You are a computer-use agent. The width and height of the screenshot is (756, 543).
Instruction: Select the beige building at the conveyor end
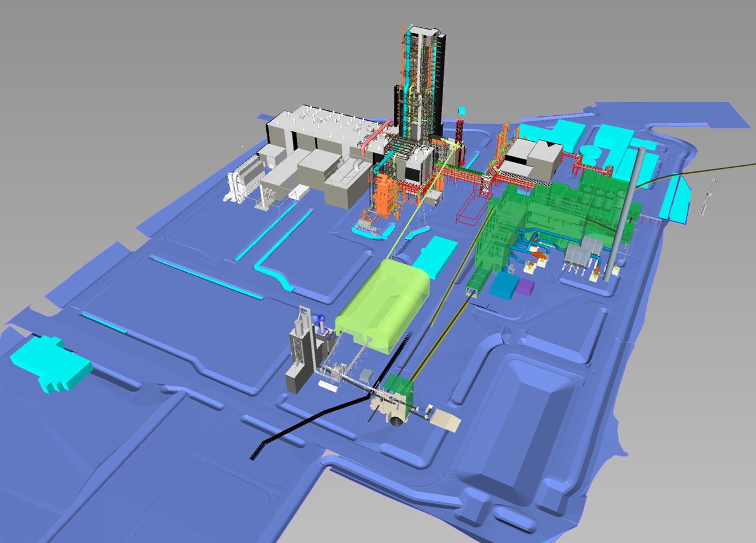coord(446,421)
